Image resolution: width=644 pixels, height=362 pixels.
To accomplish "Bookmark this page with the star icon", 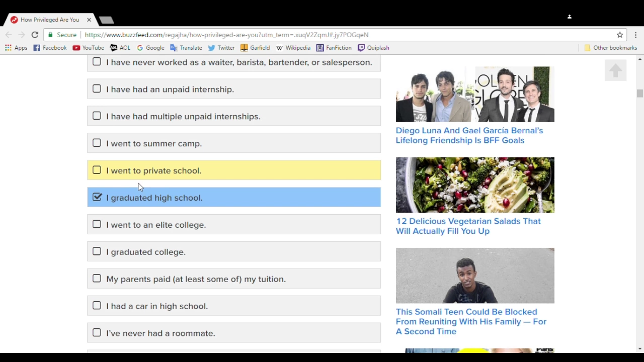I will click(620, 35).
